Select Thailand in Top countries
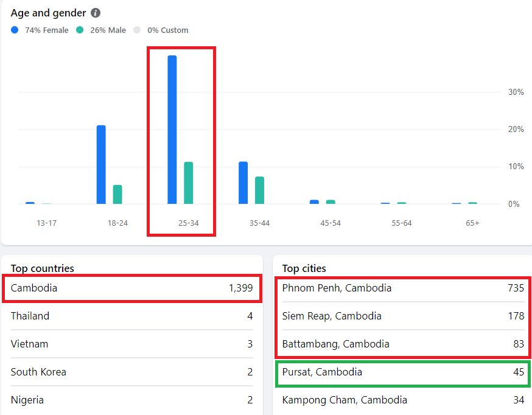The width and height of the screenshot is (532, 415). pos(131,316)
